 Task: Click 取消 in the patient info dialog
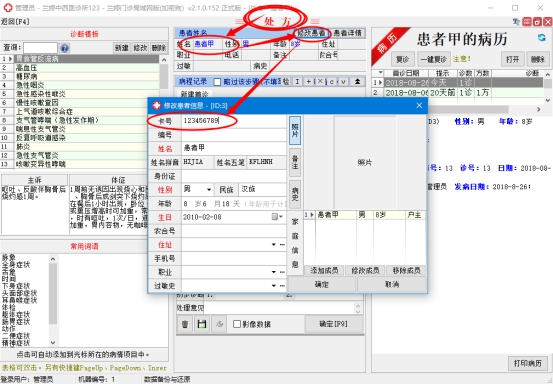tap(392, 284)
